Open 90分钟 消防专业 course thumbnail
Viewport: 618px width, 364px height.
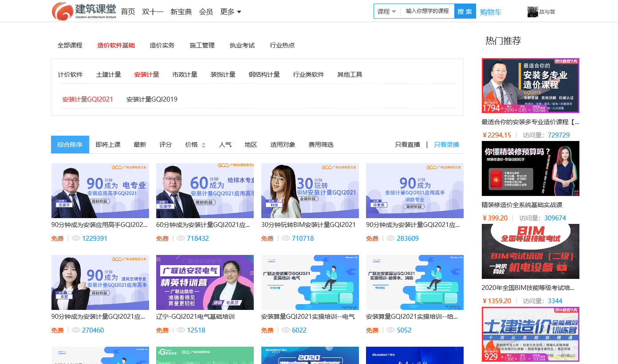click(x=415, y=191)
